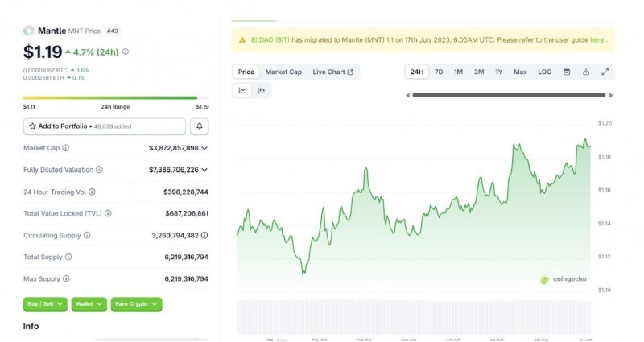Open the user guide 'here' link

point(597,40)
